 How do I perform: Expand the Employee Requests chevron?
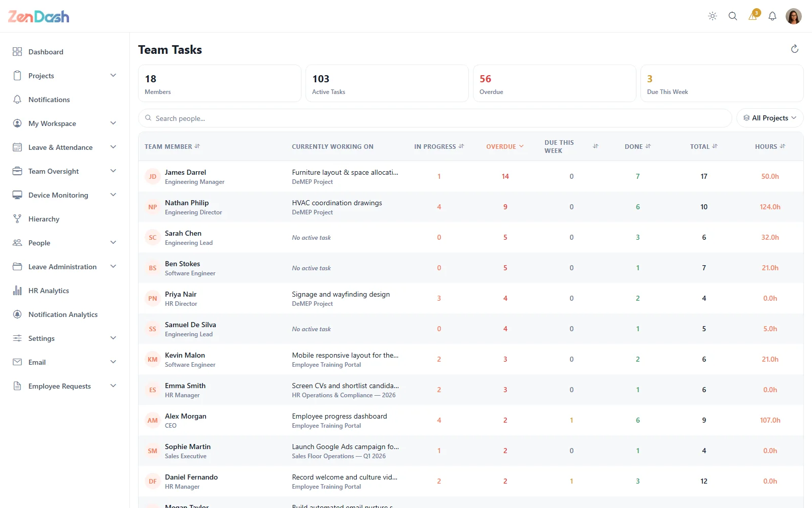[113, 386]
